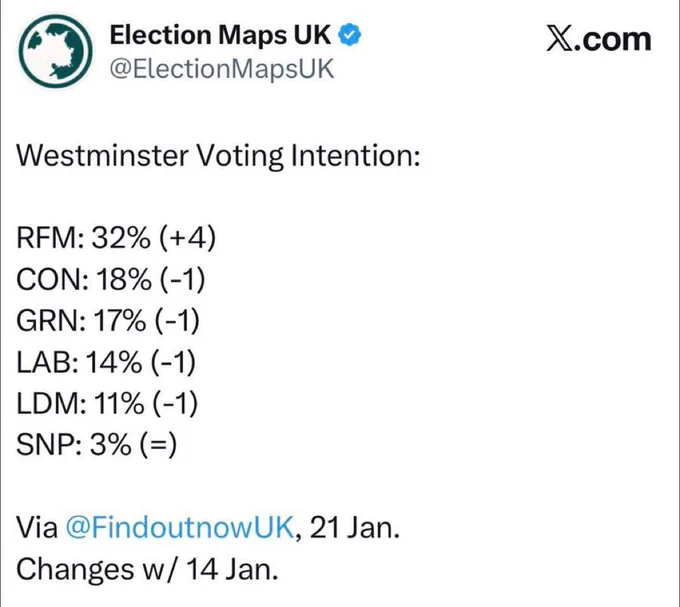Open the Election Maps UK profile avatar
The image size is (680, 607).
(x=56, y=51)
